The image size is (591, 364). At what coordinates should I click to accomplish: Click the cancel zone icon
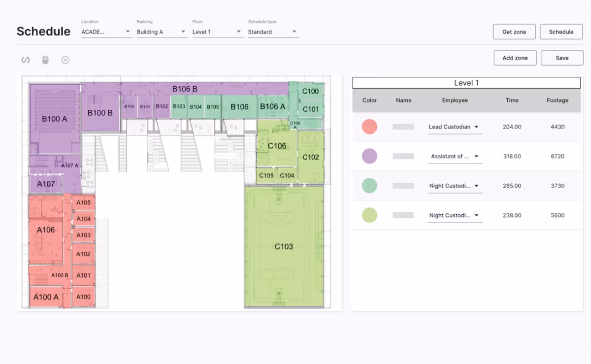pos(66,60)
